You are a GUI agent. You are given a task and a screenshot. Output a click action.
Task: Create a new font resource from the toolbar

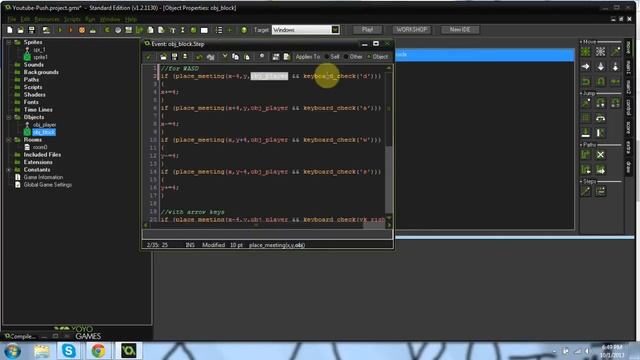pos(172,30)
